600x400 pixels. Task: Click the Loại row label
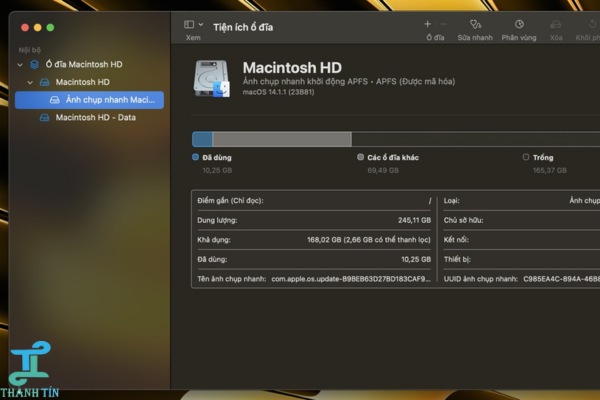pos(452,201)
